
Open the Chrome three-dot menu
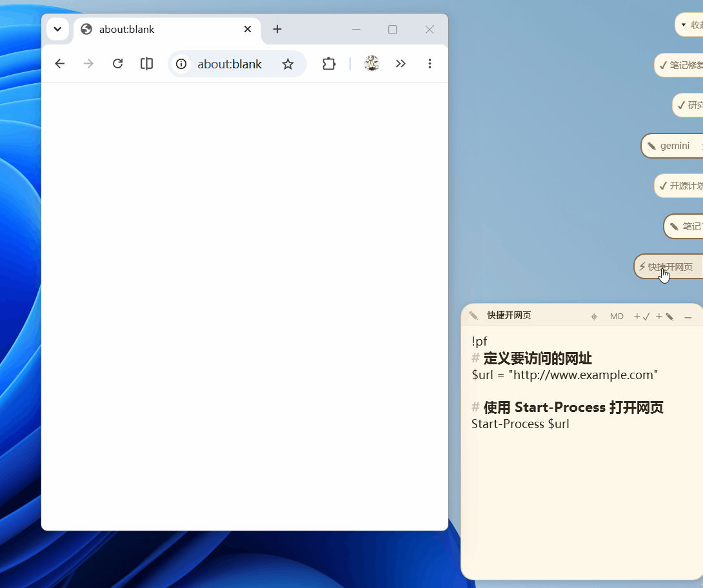tap(430, 64)
